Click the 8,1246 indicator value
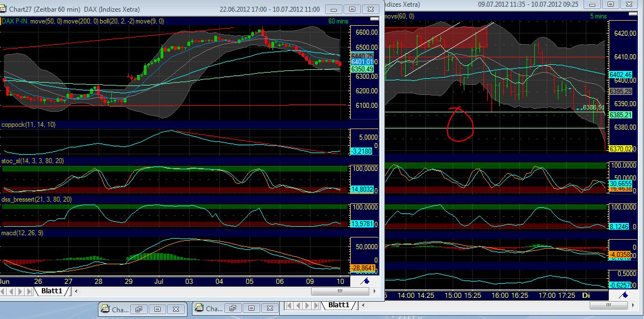The image size is (644, 319). pyautogui.click(x=618, y=226)
